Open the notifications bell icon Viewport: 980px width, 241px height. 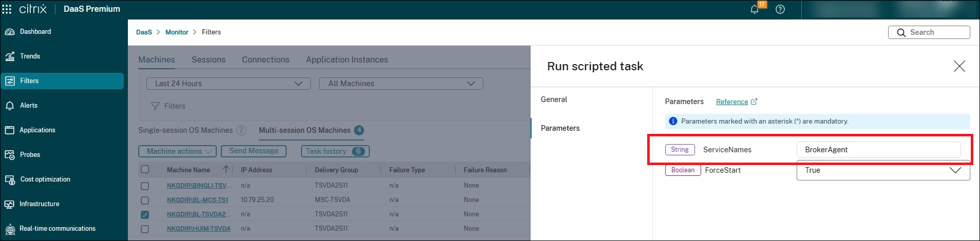(x=755, y=9)
